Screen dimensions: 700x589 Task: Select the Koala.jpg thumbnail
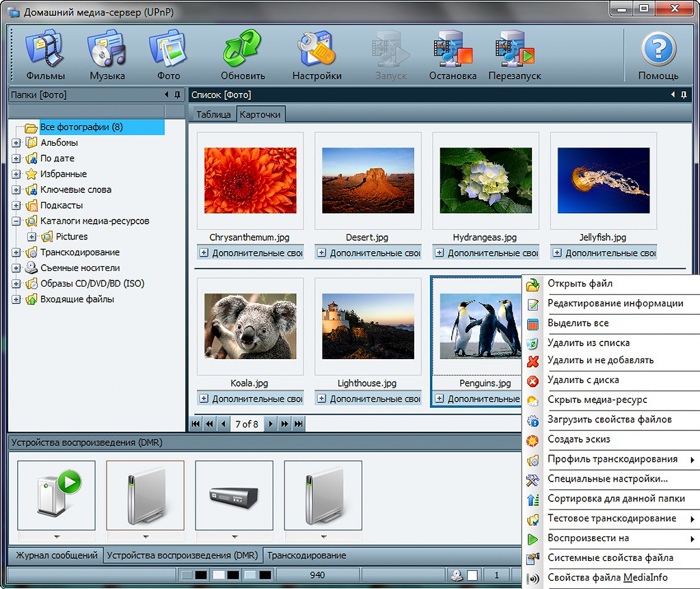[x=250, y=327]
